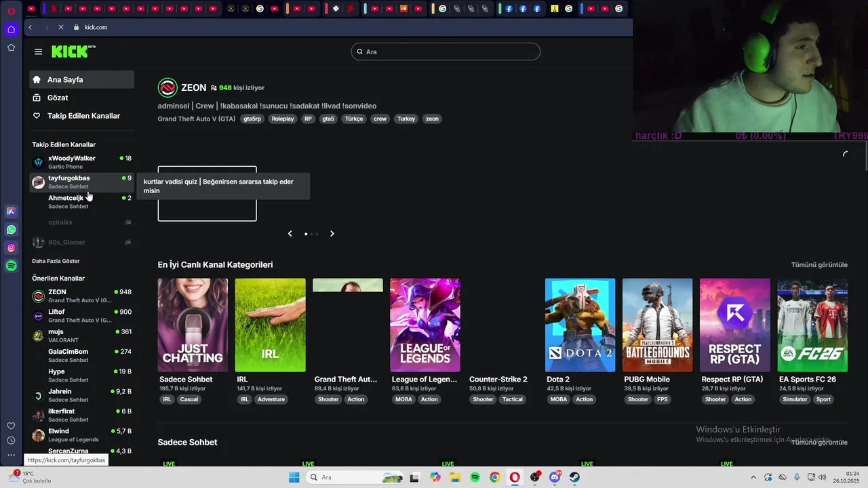Open the Opera main menu logo
The width and height of the screenshot is (868, 488).
tap(11, 11)
